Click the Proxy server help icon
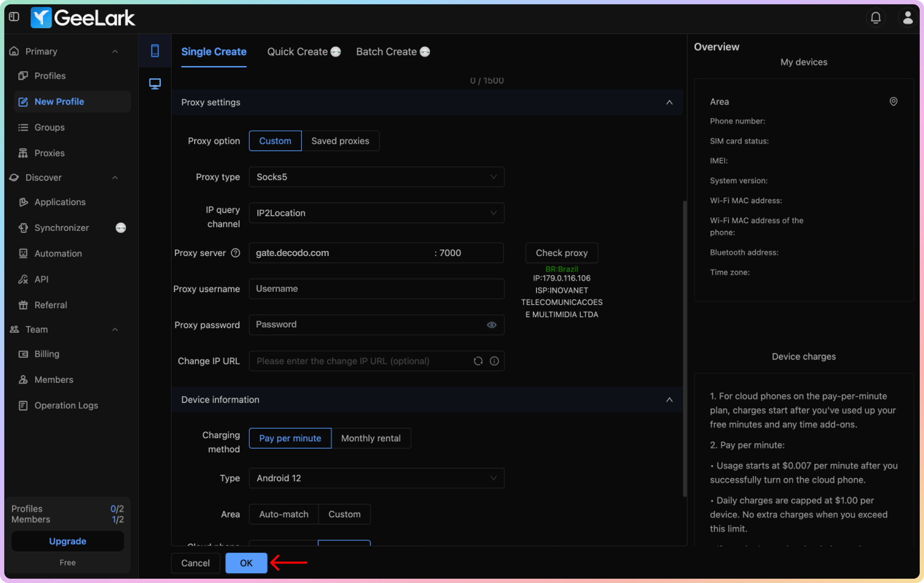Image resolution: width=924 pixels, height=583 pixels. pos(235,253)
